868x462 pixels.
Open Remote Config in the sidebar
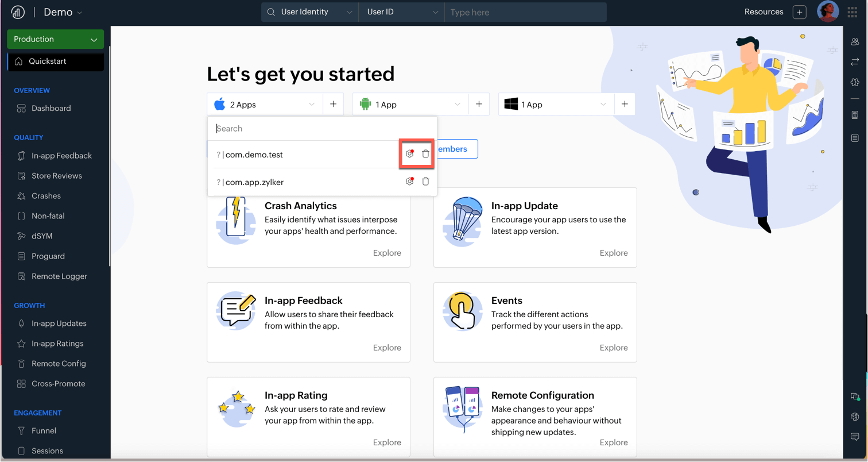59,364
